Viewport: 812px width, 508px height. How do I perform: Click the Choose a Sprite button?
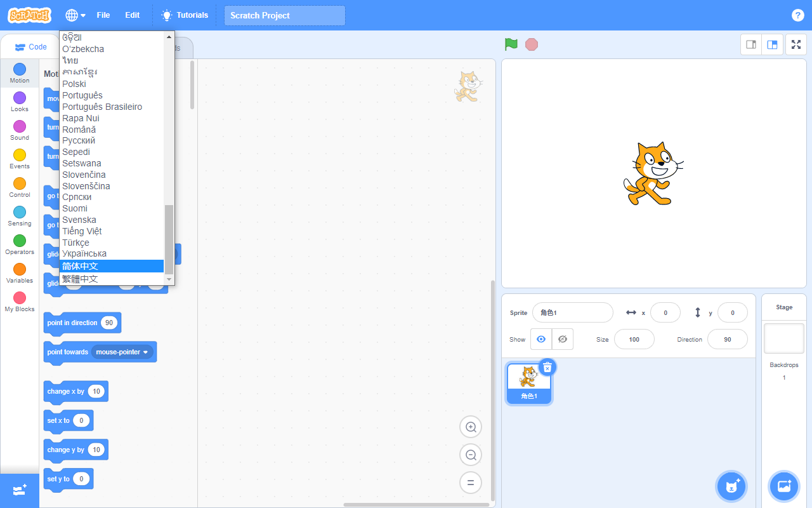click(731, 486)
